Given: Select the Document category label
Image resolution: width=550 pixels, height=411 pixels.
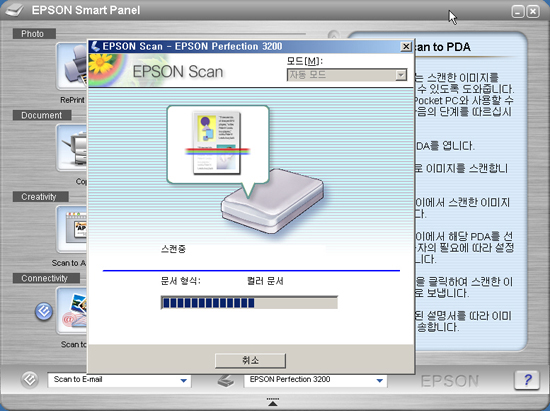Looking at the screenshot, I should [42, 115].
